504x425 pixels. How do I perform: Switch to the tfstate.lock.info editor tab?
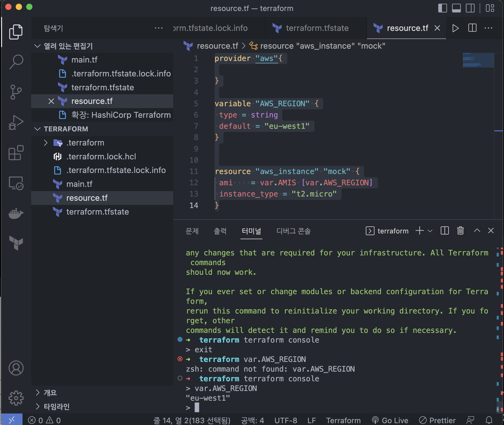click(x=219, y=28)
